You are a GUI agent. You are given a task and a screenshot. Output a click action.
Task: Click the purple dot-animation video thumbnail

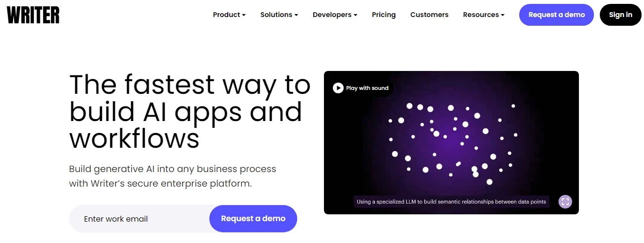point(451,142)
